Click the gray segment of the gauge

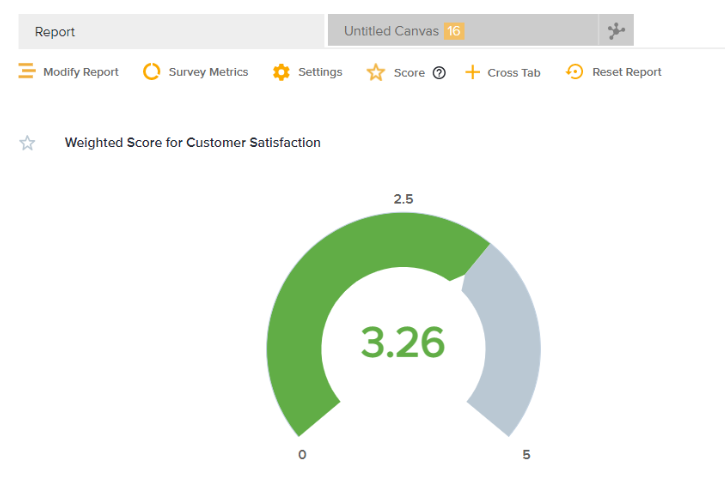[x=510, y=340]
